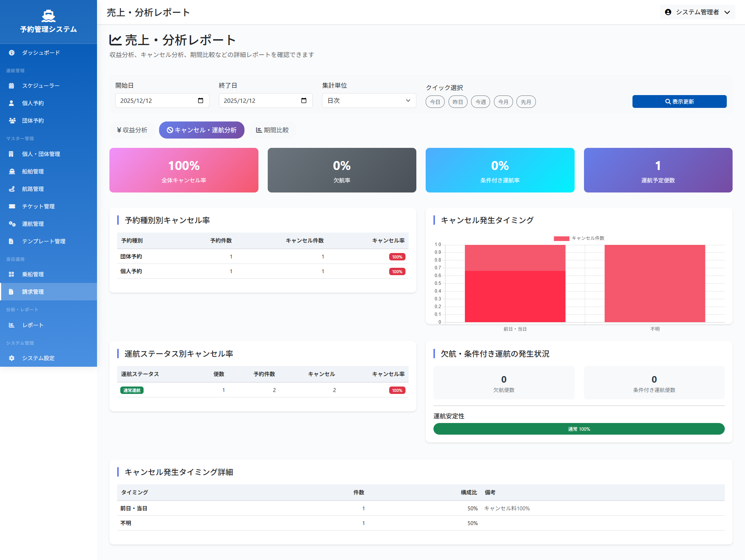This screenshot has height=560, width=745.
Task: Select the 先月 quick filter chip
Action: coord(526,102)
